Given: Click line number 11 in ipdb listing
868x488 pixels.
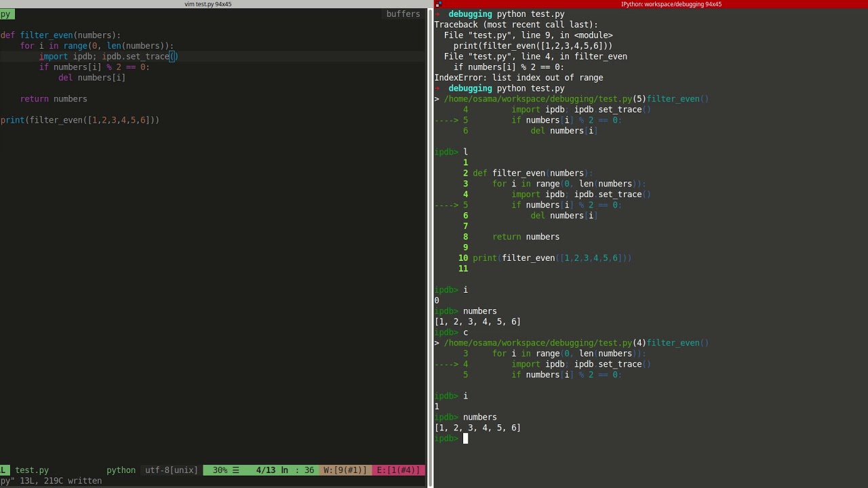Looking at the screenshot, I should pos(463,268).
